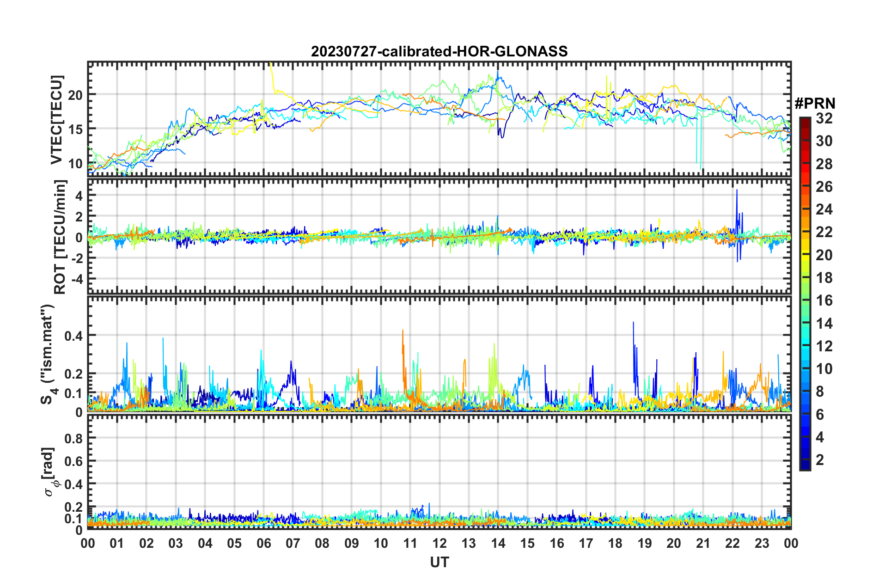Click colorbar tick label 18

824,278
